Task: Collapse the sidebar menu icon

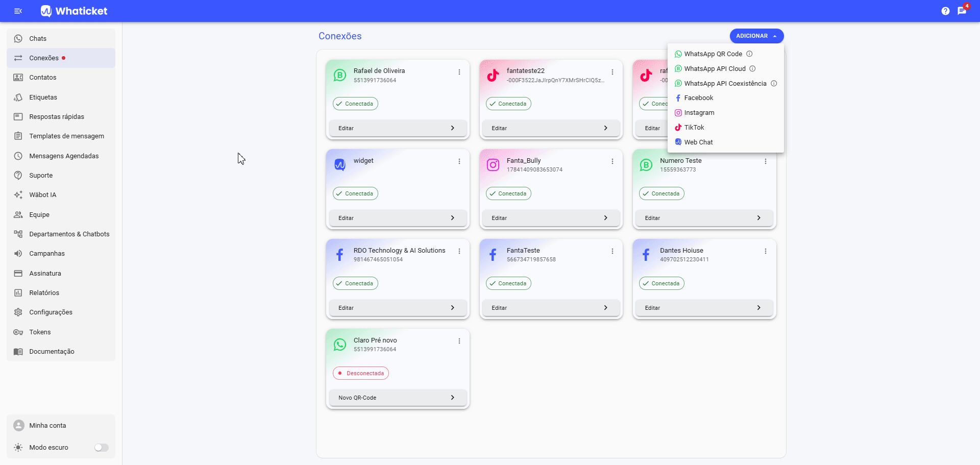Action: pyautogui.click(x=18, y=11)
